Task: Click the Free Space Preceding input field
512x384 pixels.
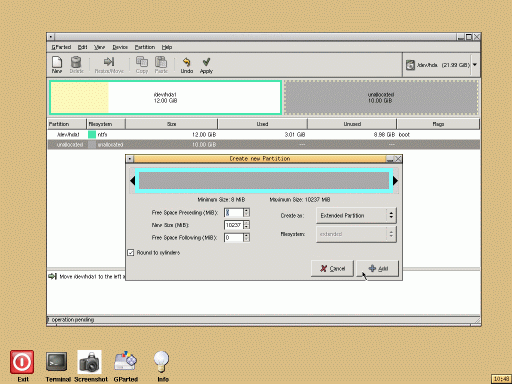Action: pos(234,212)
